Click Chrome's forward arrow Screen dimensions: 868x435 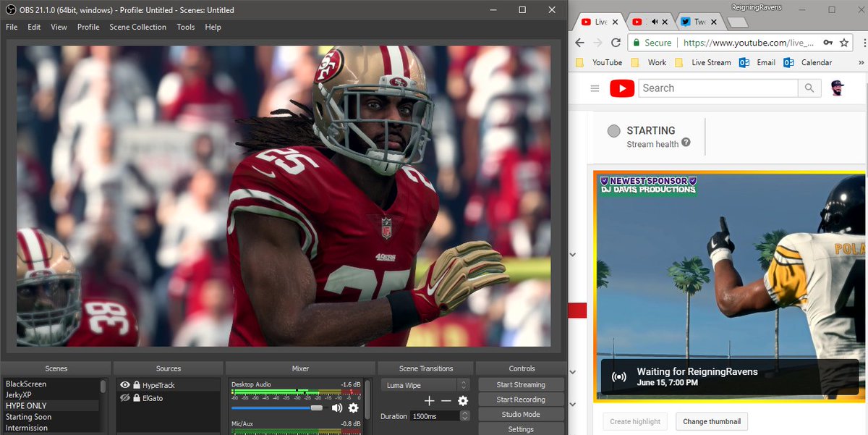tap(598, 43)
